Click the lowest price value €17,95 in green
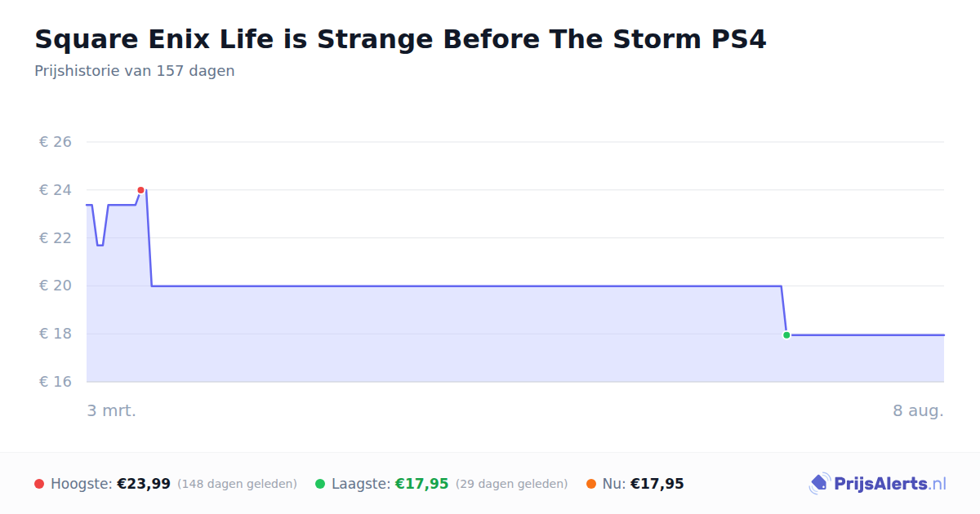Viewport: 980px width, 514px height. [x=422, y=484]
